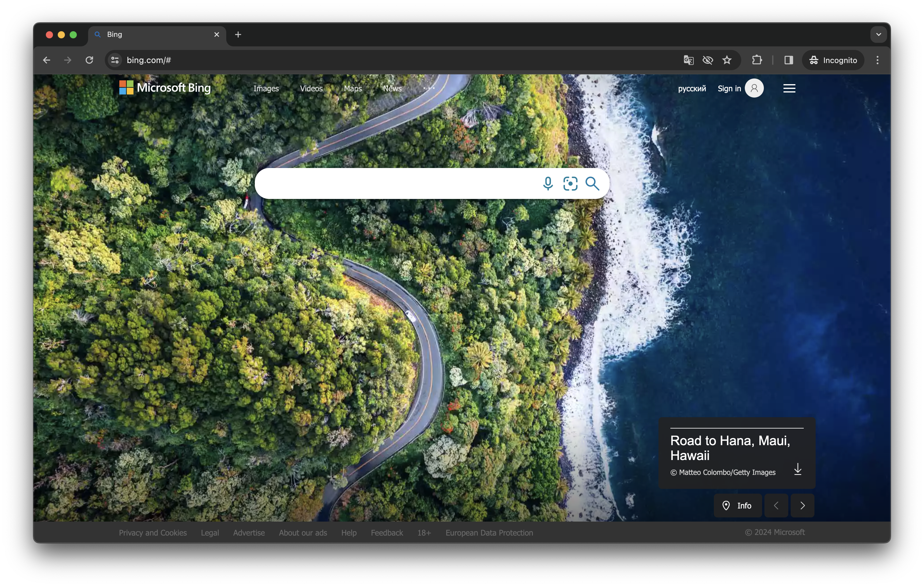Download today's wallpaper image
This screenshot has width=924, height=587.
click(x=798, y=469)
